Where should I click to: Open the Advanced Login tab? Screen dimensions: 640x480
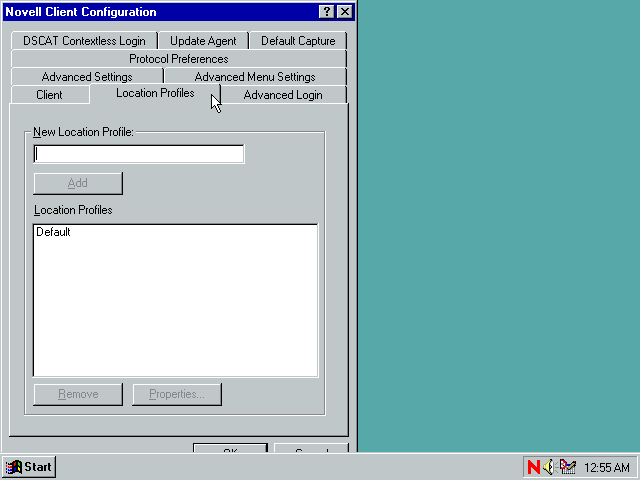pyautogui.click(x=283, y=95)
